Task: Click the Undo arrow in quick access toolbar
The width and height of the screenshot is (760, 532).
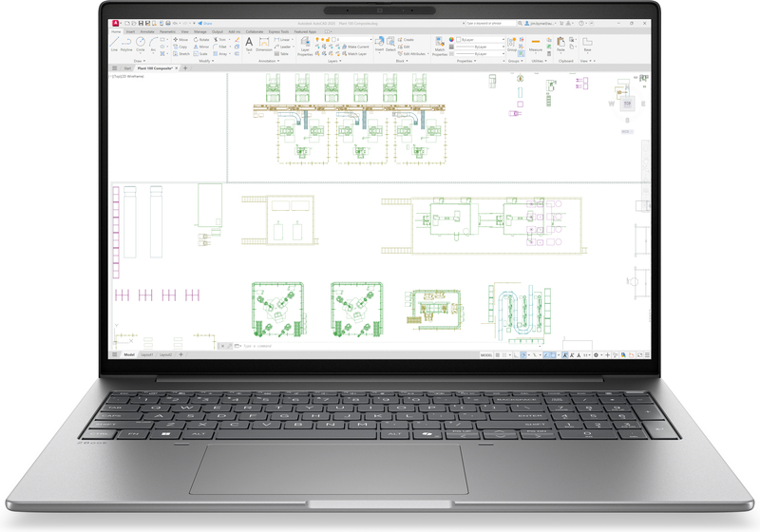Action: click(175, 23)
